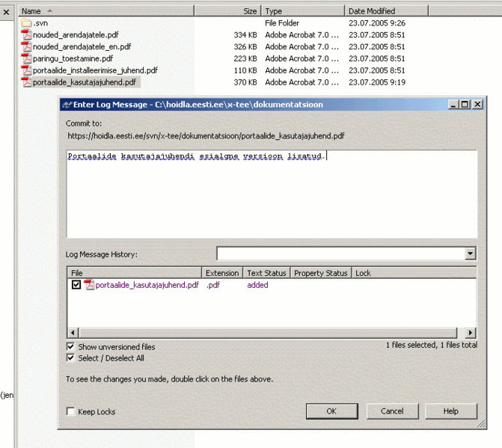Click portaalide_kasutajajuhend.pdf name in commit list
This screenshot has height=448, width=502.
point(147,285)
